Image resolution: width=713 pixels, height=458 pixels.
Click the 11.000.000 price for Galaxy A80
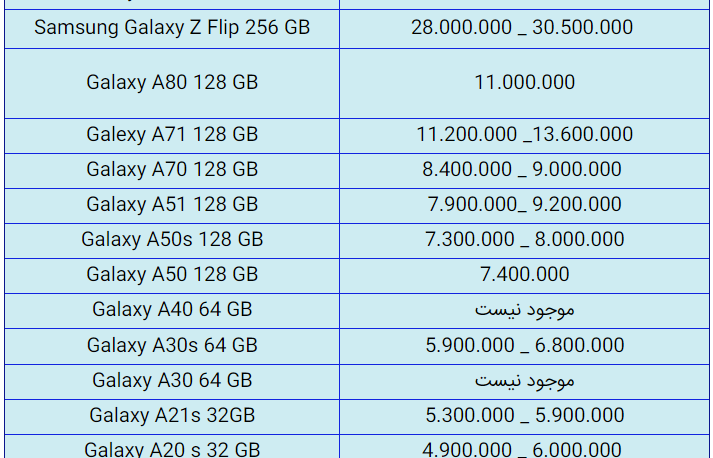pyautogui.click(x=524, y=82)
